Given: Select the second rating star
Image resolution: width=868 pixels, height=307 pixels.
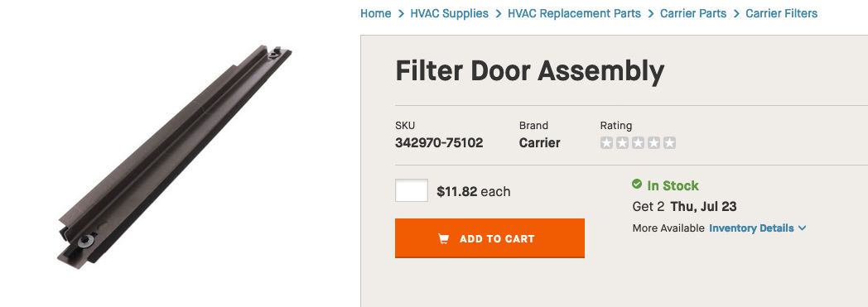Looking at the screenshot, I should coord(622,142).
